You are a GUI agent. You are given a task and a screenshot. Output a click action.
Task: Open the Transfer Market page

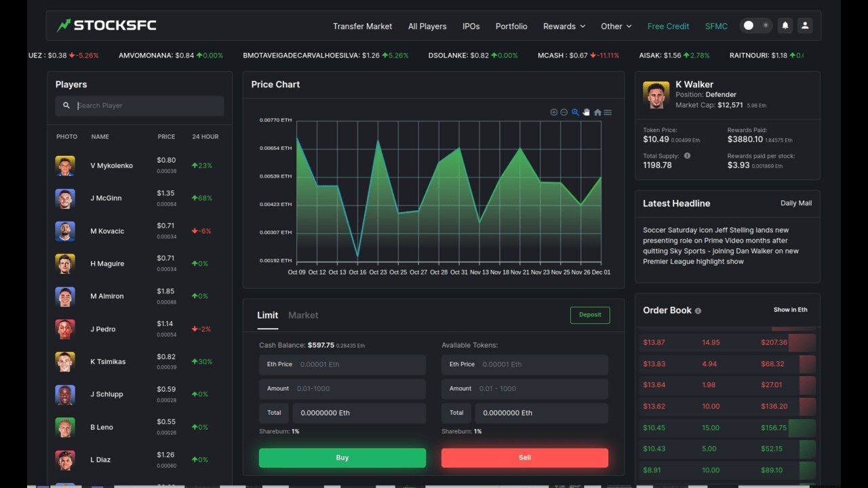pyautogui.click(x=362, y=26)
